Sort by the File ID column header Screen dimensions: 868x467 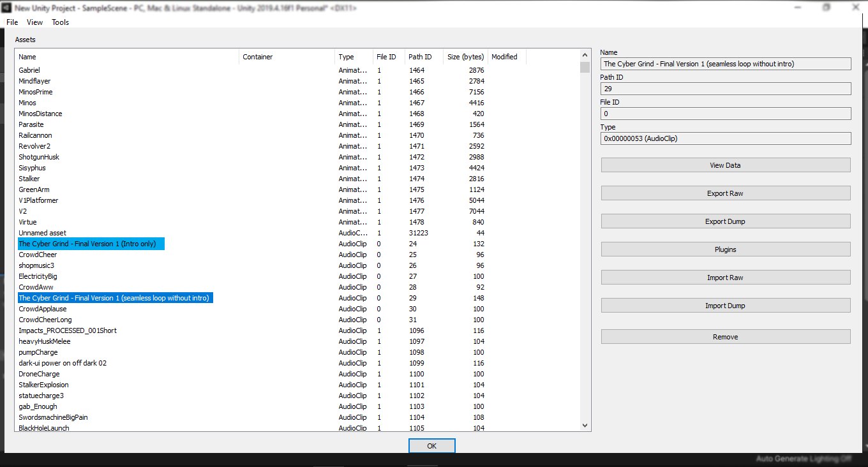[x=389, y=57]
